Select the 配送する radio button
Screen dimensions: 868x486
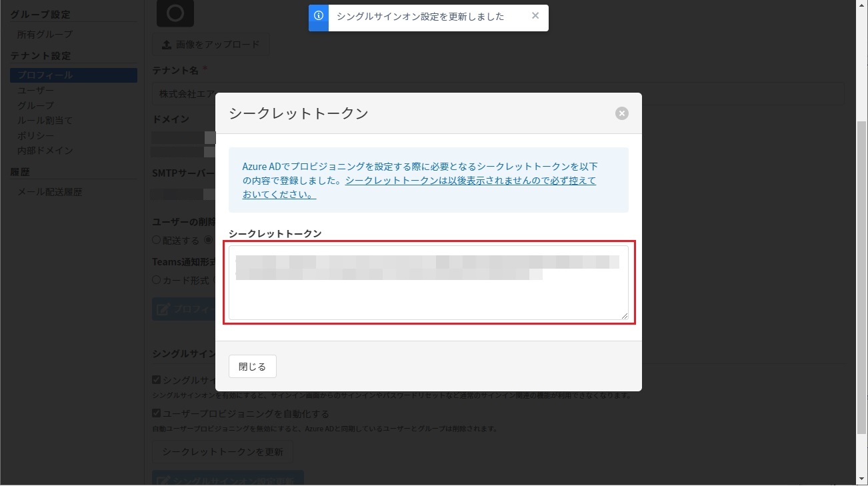pyautogui.click(x=157, y=240)
